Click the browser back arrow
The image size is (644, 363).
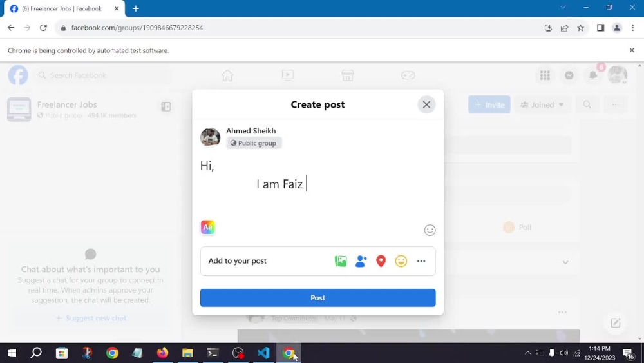point(11,28)
